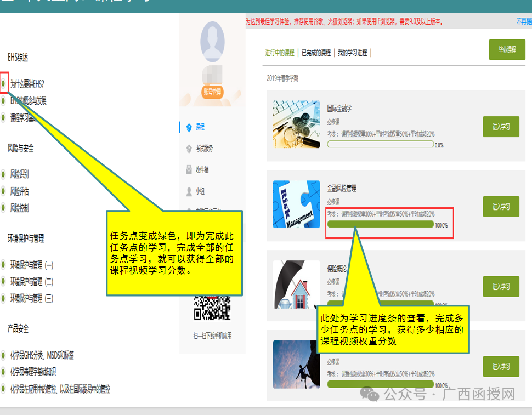Switch to 我的学习进程 tab
The image size is (532, 415).
coord(352,53)
